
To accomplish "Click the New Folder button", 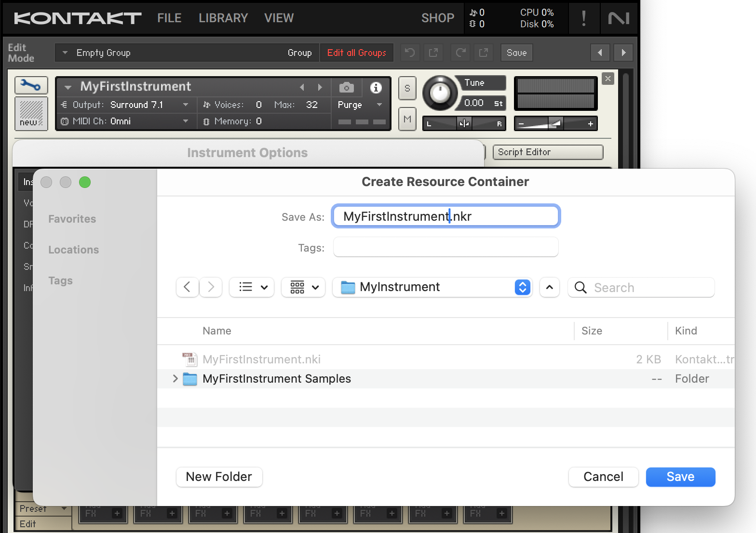I will pos(219,477).
